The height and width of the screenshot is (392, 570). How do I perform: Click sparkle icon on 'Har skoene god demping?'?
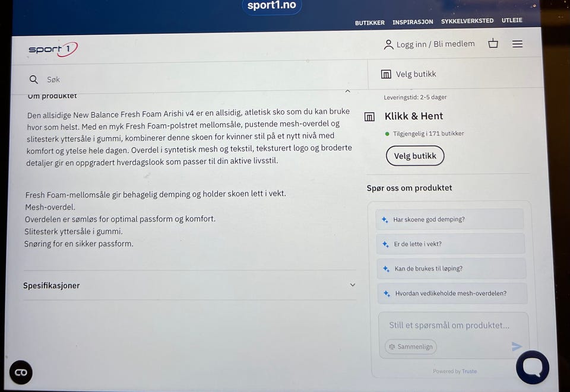[385, 219]
